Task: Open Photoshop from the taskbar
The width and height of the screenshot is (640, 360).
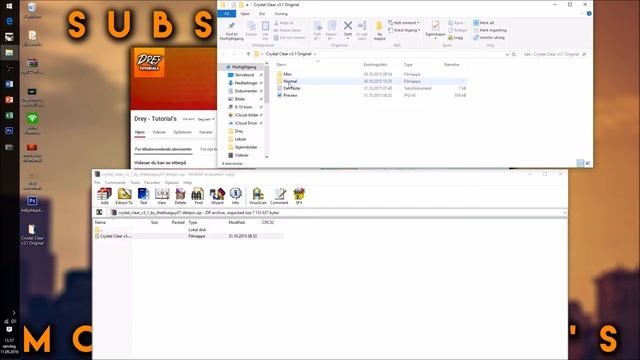Action: click(x=9, y=131)
